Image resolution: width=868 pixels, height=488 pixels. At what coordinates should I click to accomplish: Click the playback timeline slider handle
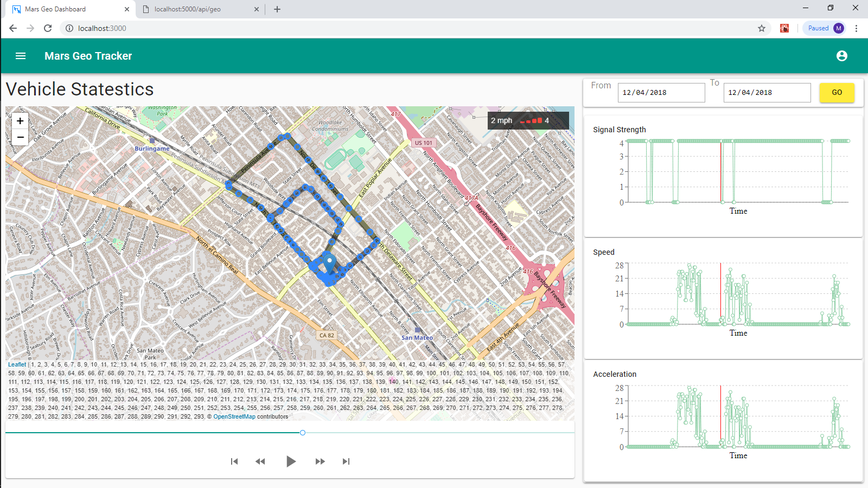pos(303,433)
